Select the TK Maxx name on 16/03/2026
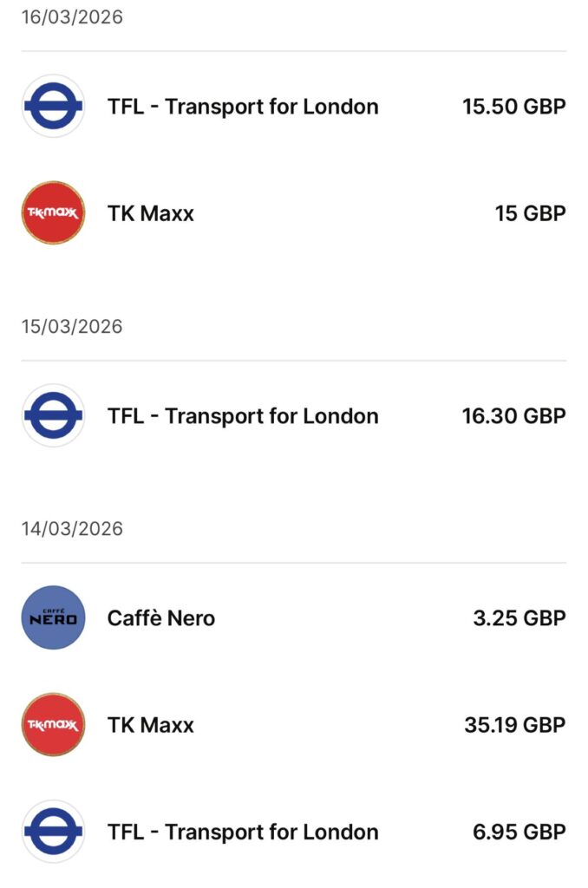Screen dimensions: 588x888 coord(151,213)
